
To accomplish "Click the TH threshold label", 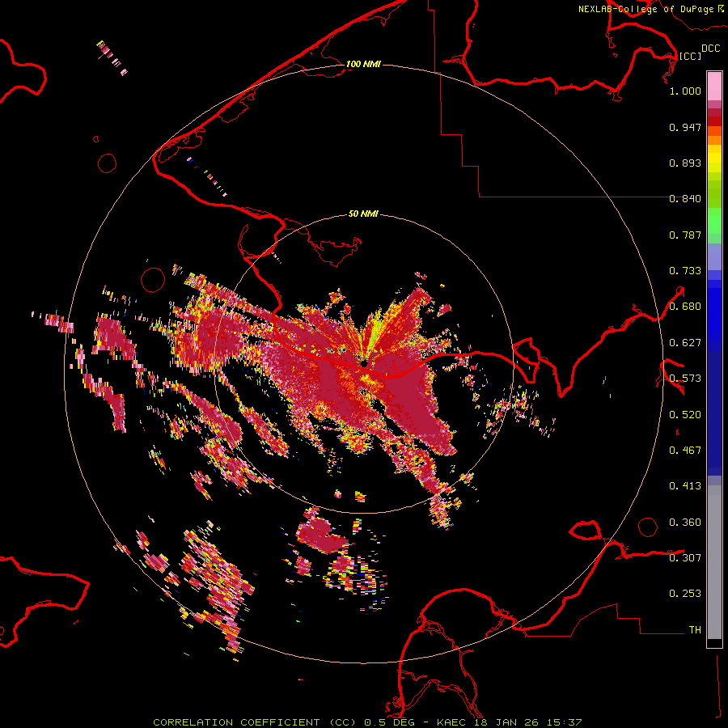I will point(695,630).
